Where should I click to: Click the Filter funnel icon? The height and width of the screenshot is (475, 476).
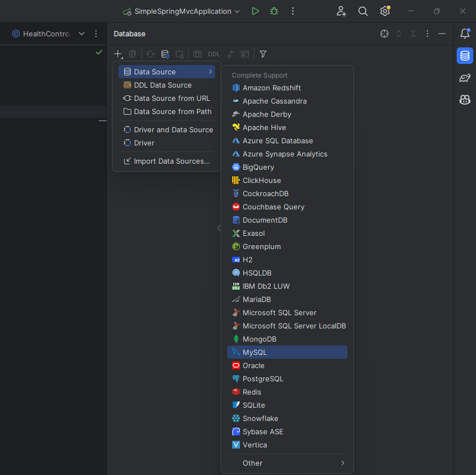pos(263,55)
